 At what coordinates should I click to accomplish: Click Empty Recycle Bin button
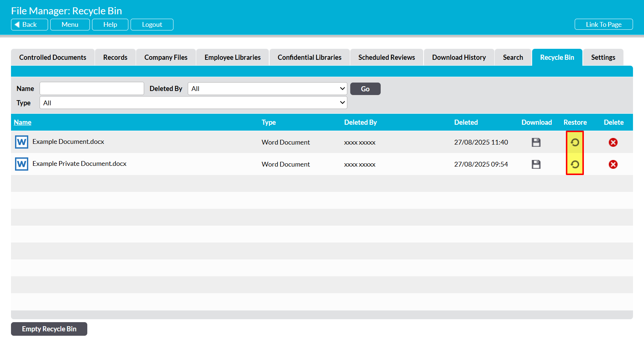(49, 329)
